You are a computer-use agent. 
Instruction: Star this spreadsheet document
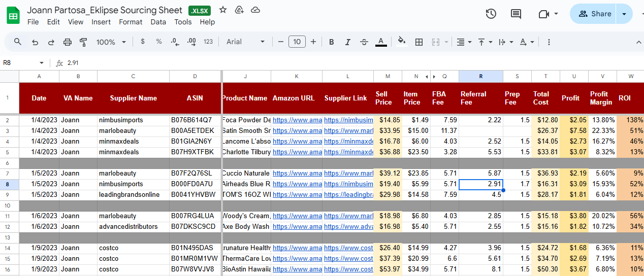coord(223,10)
